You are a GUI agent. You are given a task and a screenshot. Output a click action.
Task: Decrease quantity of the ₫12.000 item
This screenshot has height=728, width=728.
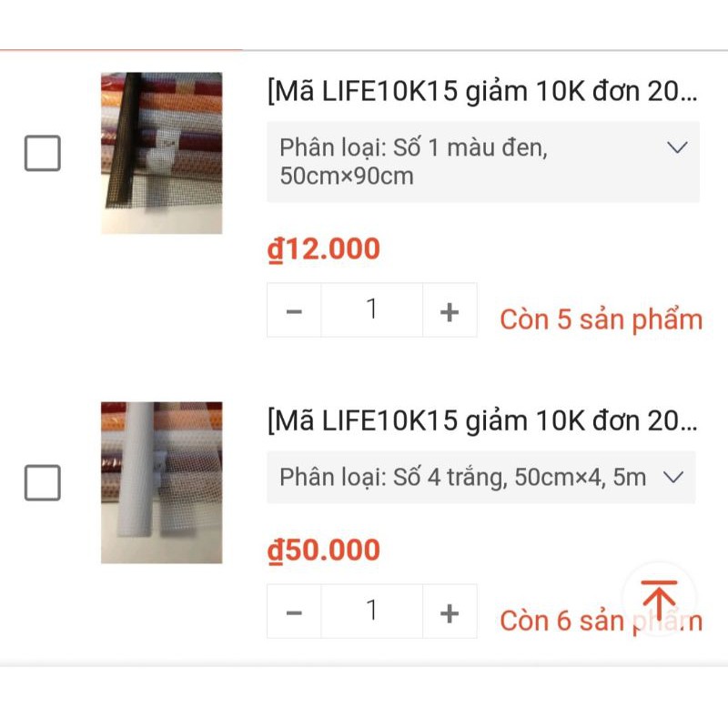tap(294, 311)
